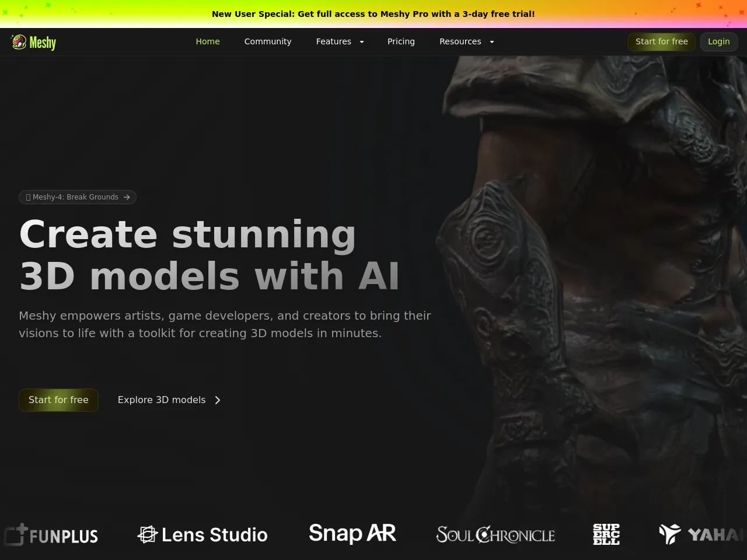Expand the Resources dropdown menu
The width and height of the screenshot is (747, 560).
(466, 41)
